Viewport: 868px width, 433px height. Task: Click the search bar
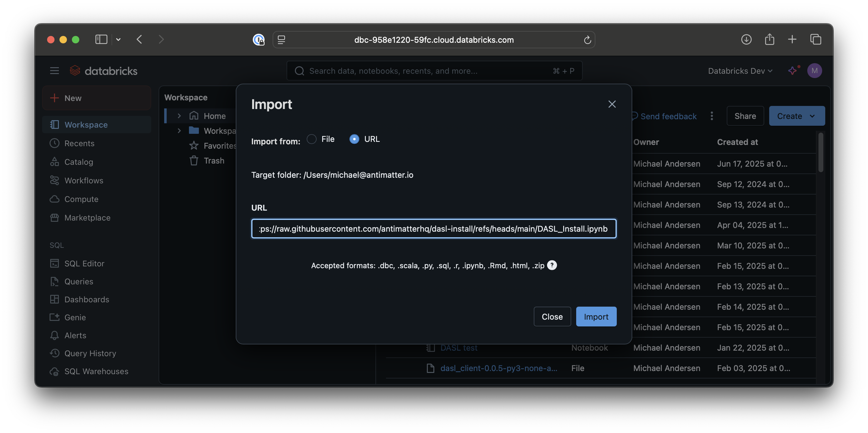pos(434,71)
